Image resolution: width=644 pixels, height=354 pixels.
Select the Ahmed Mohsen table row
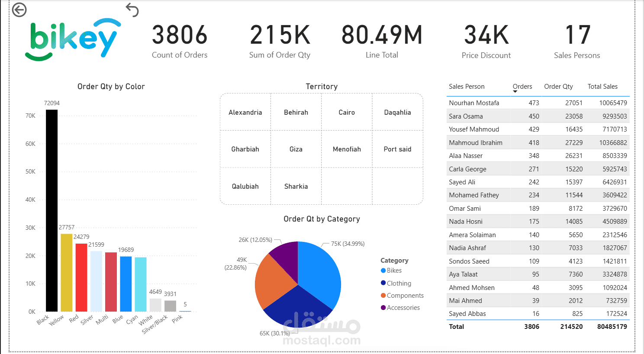tap(538, 288)
